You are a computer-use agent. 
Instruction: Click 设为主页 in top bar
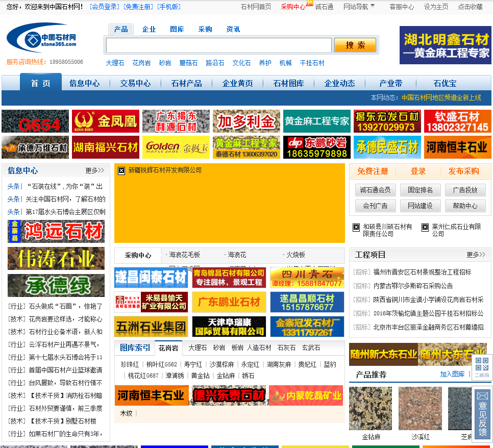point(436,7)
